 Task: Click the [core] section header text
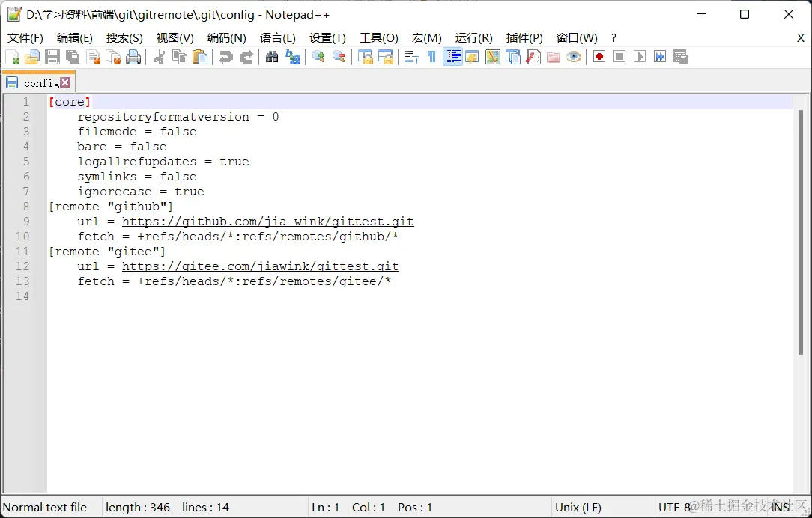(x=70, y=102)
